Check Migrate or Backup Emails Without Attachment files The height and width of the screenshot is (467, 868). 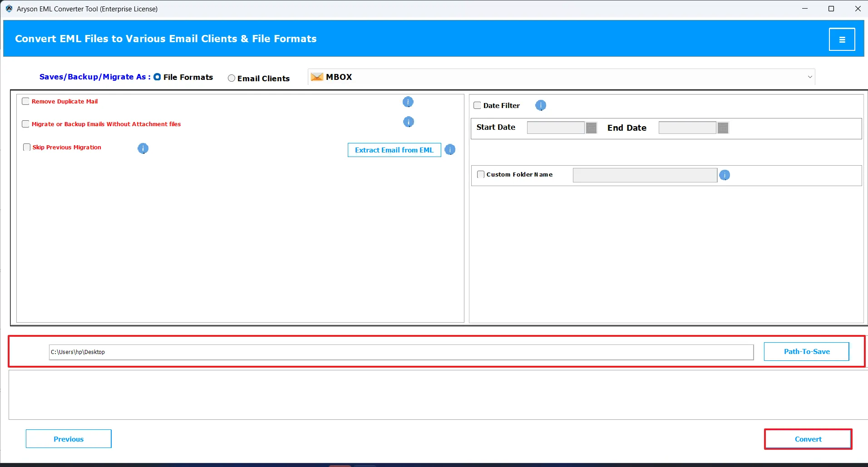(26, 124)
